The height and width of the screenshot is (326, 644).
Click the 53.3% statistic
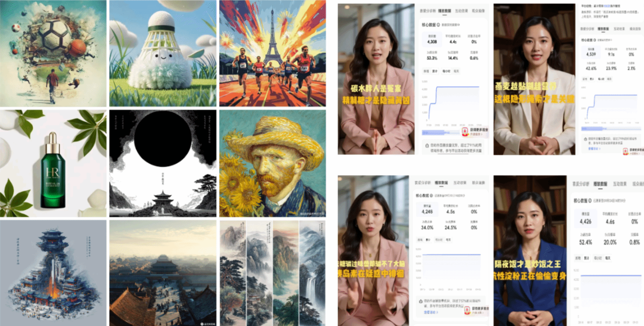[432, 58]
